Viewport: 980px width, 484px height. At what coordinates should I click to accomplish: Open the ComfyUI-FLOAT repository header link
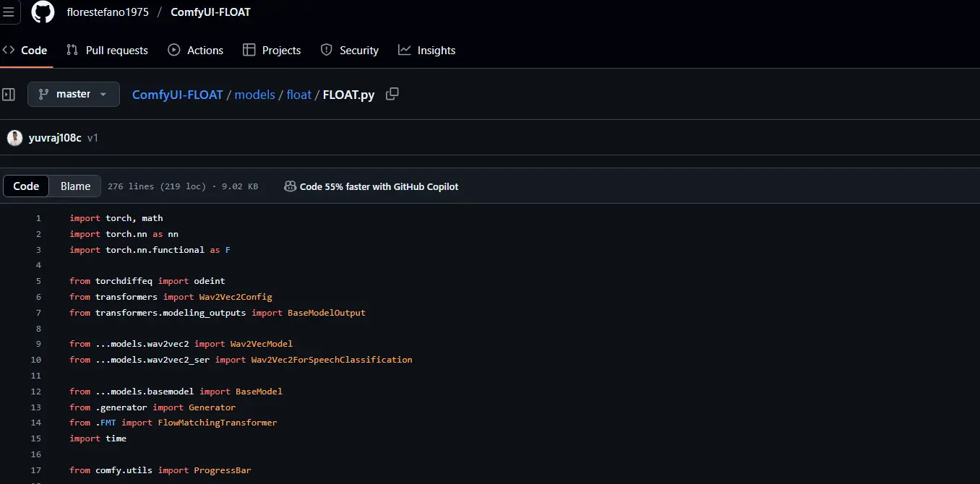(211, 12)
